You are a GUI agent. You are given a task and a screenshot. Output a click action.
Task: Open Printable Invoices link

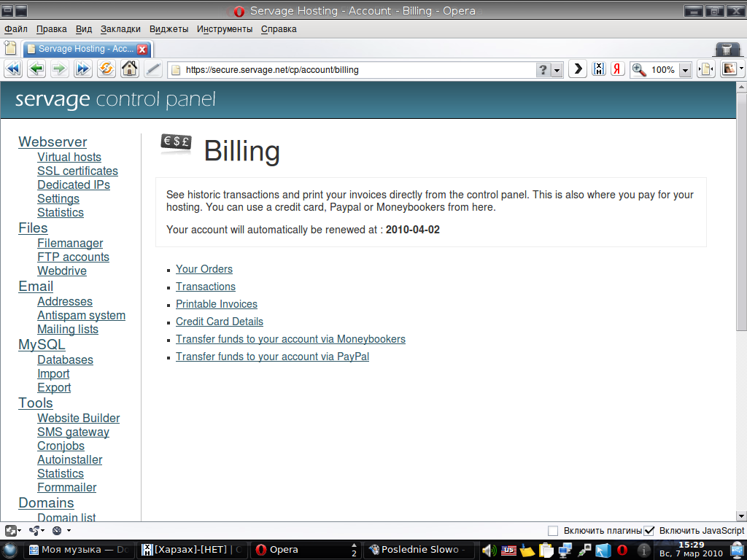[216, 304]
